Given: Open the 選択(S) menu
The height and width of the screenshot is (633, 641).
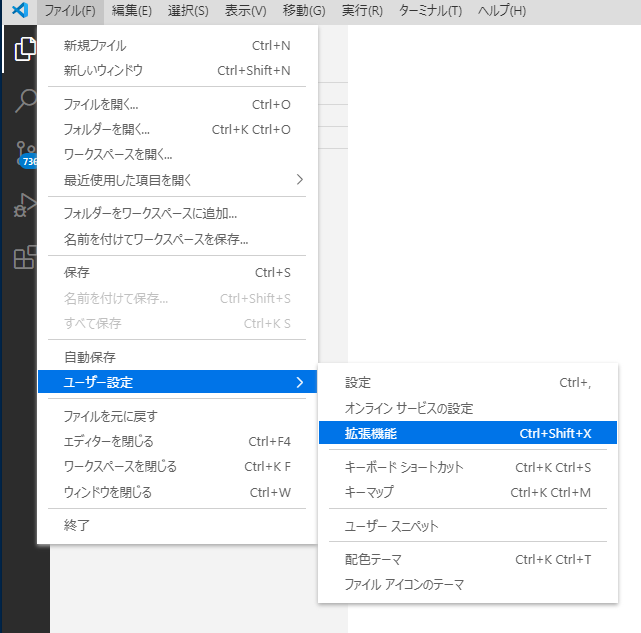Looking at the screenshot, I should [188, 11].
